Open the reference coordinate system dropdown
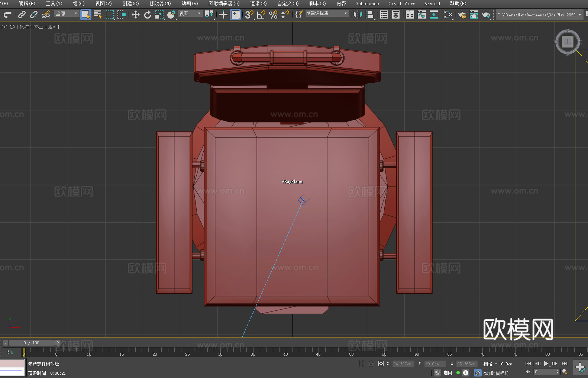The width and height of the screenshot is (588, 378). coord(190,13)
